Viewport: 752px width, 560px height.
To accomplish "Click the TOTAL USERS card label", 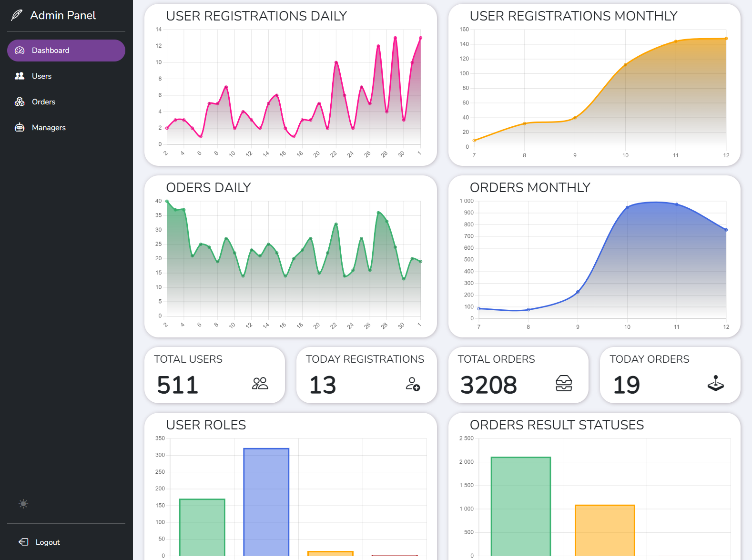I will [188, 359].
